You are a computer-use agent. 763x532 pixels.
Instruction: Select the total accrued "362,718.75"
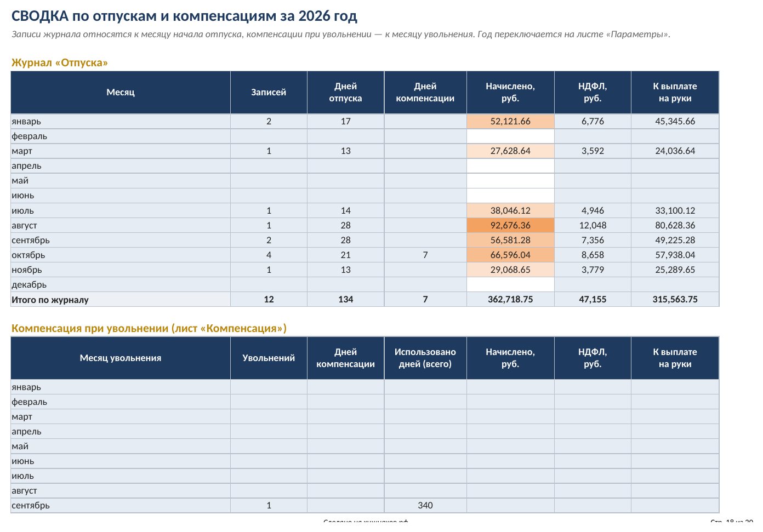(510, 299)
